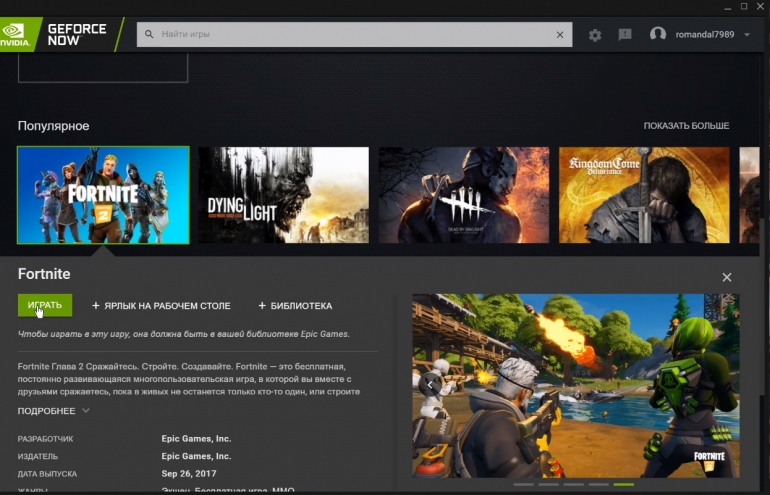Screen dimensions: 770x495
Task: Click the Fortnite gameplay screenshot
Action: click(576, 385)
